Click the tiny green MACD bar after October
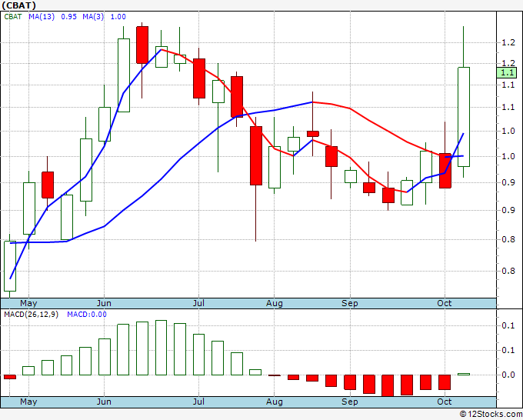The image size is (523, 420). (464, 375)
